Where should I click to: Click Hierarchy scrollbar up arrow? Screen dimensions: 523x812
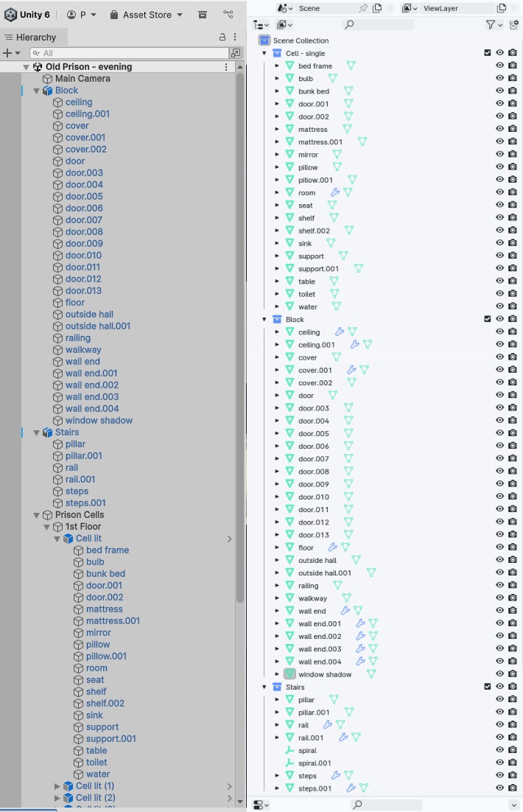(x=239, y=67)
